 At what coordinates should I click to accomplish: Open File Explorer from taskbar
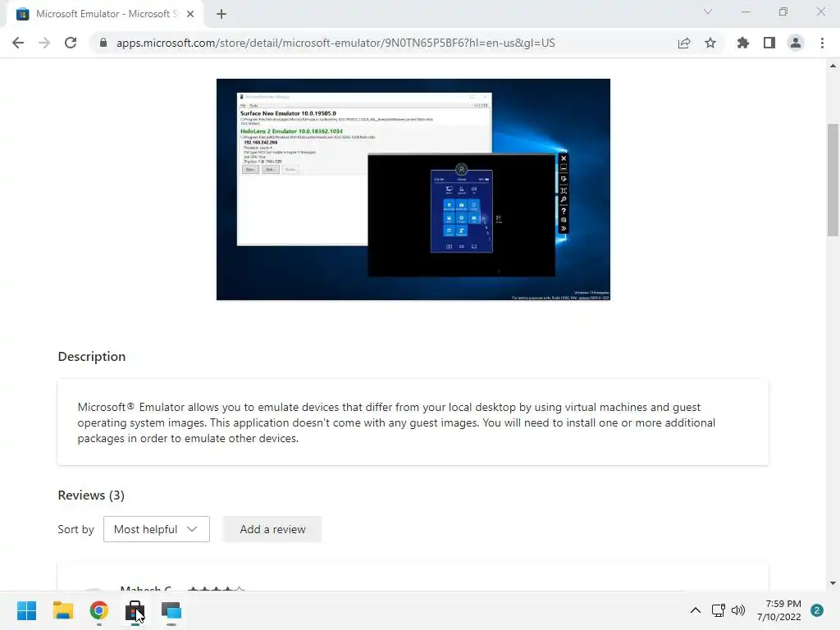[x=62, y=610]
